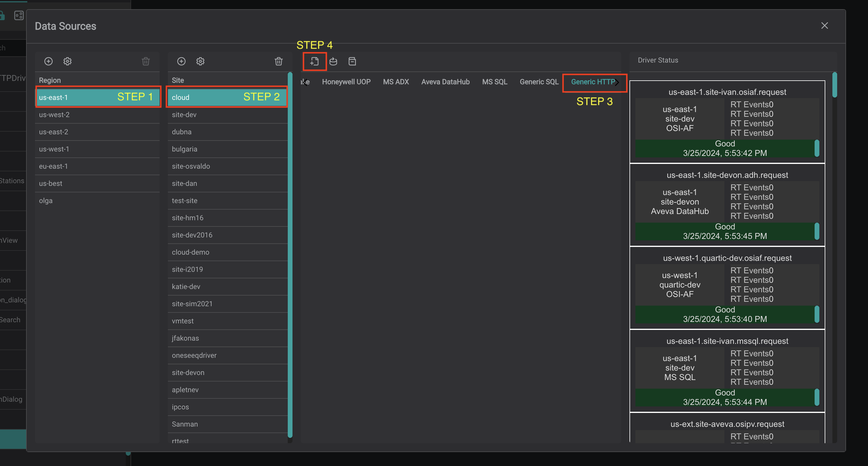Click Good status bar dated 5:53:45 PM
Image resolution: width=868 pixels, height=466 pixels.
(x=725, y=231)
